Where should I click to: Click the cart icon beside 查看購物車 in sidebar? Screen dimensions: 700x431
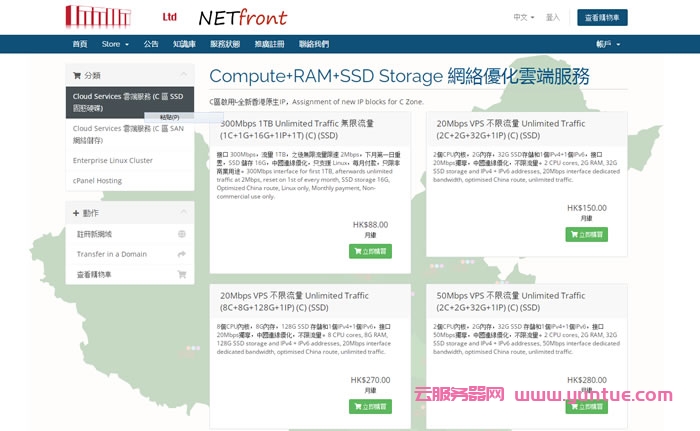tap(181, 274)
